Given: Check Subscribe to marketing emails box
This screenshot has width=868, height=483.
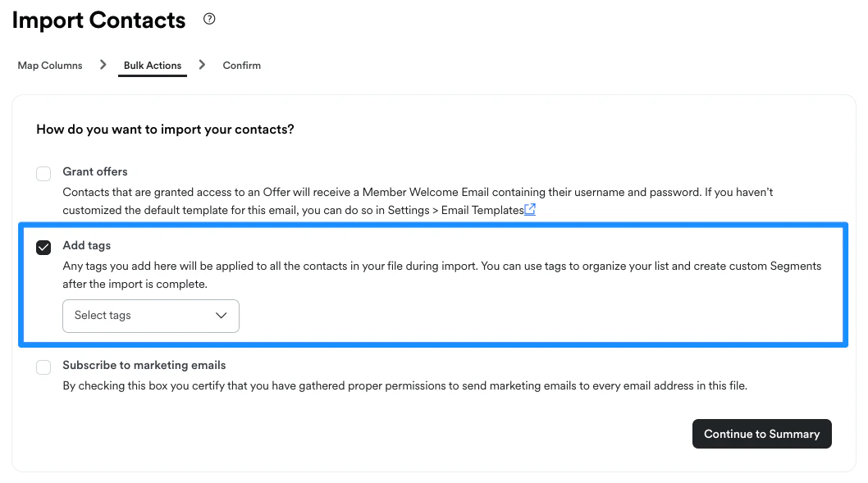Looking at the screenshot, I should (x=43, y=367).
